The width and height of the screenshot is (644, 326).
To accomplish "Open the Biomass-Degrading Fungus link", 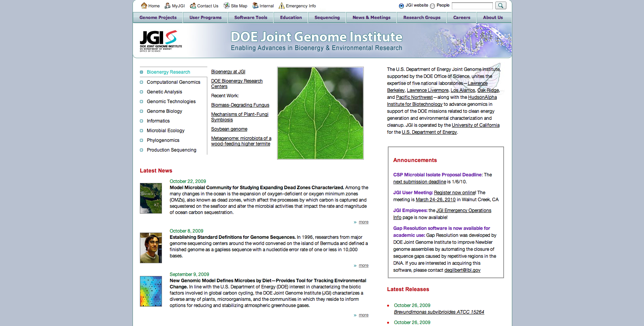I will tap(240, 105).
